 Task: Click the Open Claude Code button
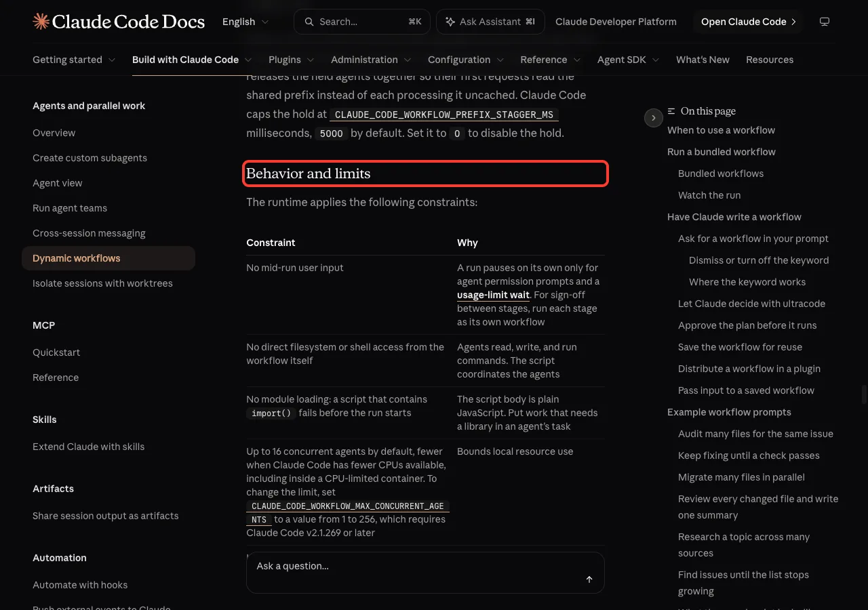coord(748,22)
